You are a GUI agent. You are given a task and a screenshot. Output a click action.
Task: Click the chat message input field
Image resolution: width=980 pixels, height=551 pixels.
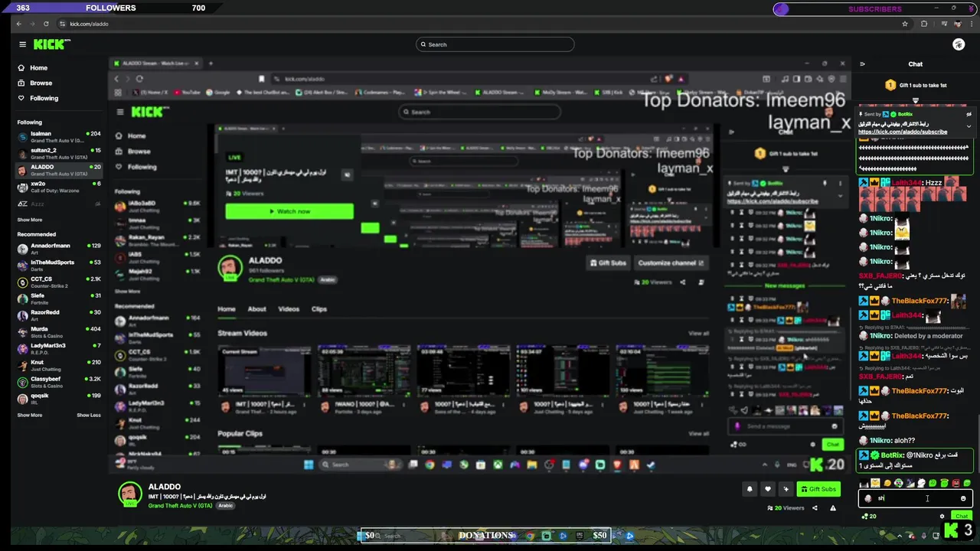[916, 498]
